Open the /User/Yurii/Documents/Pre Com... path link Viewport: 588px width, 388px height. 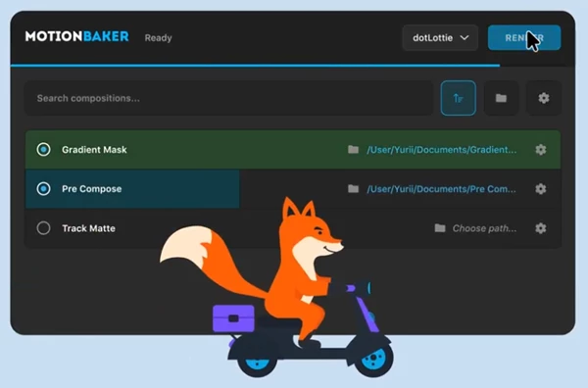click(x=441, y=189)
